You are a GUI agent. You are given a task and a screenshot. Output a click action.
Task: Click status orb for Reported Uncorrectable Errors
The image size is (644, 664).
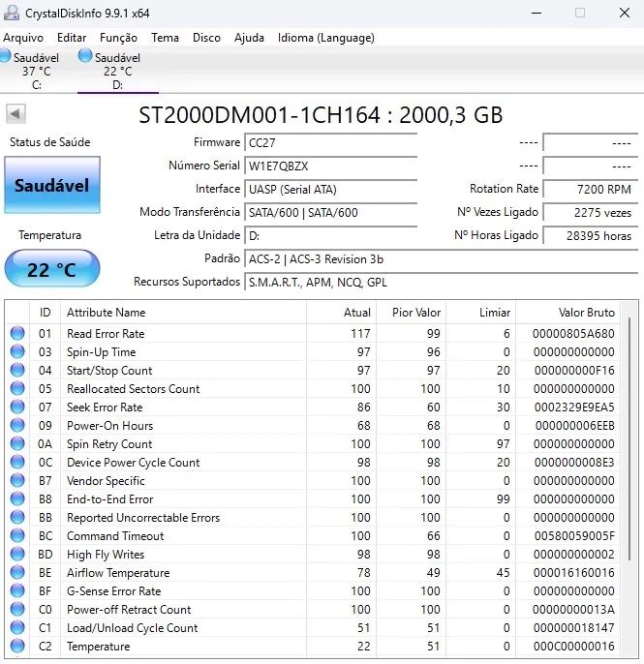[17, 517]
